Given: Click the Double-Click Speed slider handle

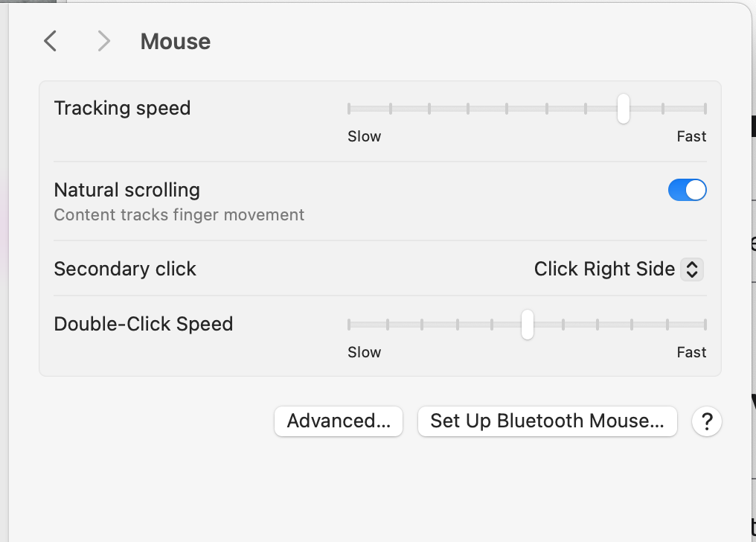Looking at the screenshot, I should pyautogui.click(x=527, y=325).
